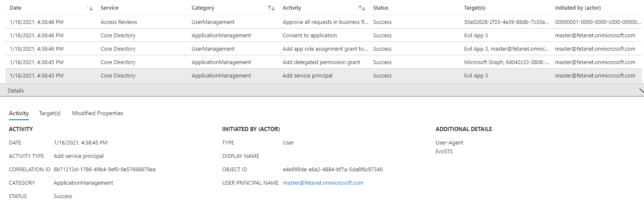Click the Details panel header bar
644x201 pixels.
(322, 90)
